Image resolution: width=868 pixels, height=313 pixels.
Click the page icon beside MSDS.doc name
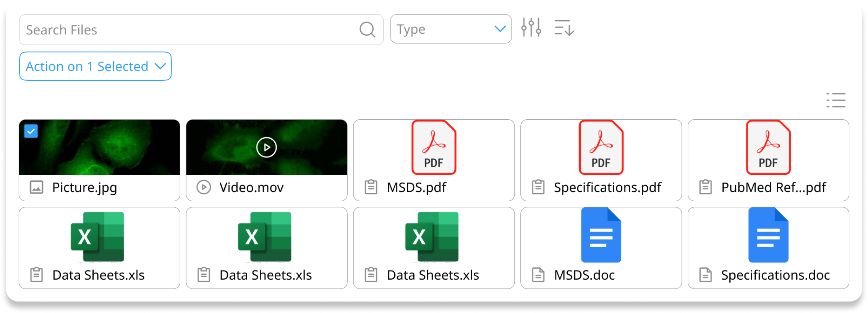[538, 275]
